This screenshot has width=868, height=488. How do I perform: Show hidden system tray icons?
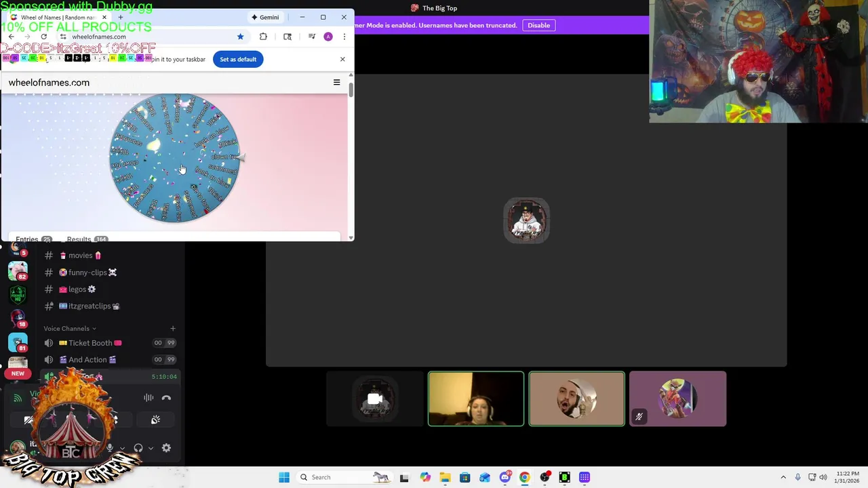pyautogui.click(x=783, y=477)
